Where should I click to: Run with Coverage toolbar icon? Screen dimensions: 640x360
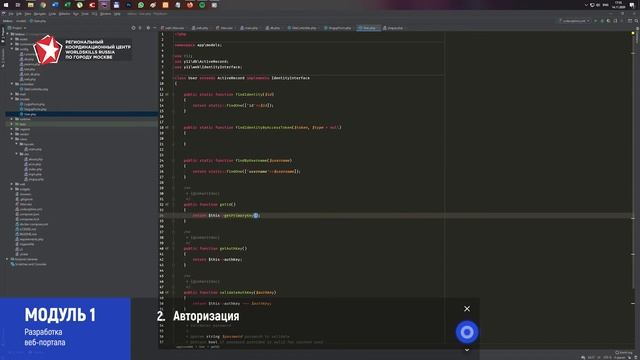(609, 21)
